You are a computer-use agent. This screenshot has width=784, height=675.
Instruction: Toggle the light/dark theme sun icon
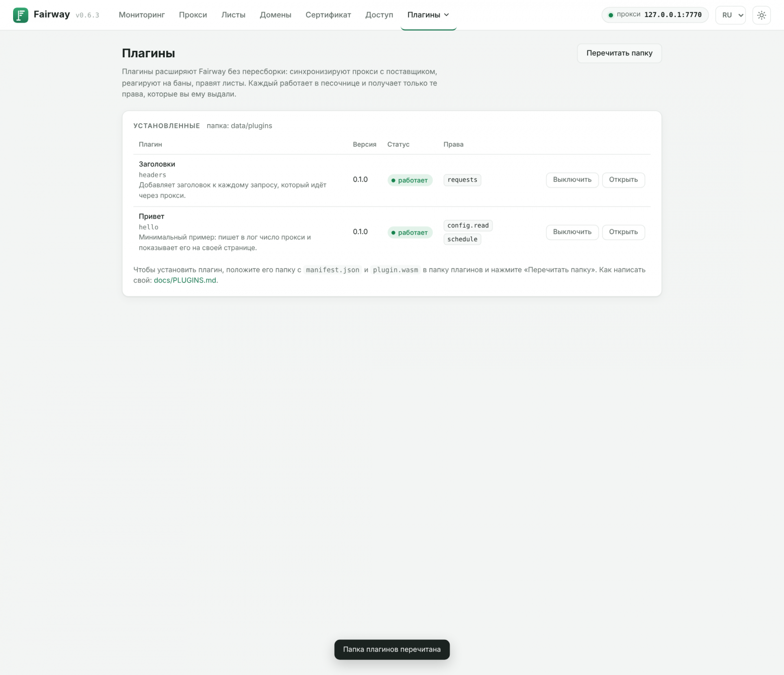pyautogui.click(x=761, y=15)
